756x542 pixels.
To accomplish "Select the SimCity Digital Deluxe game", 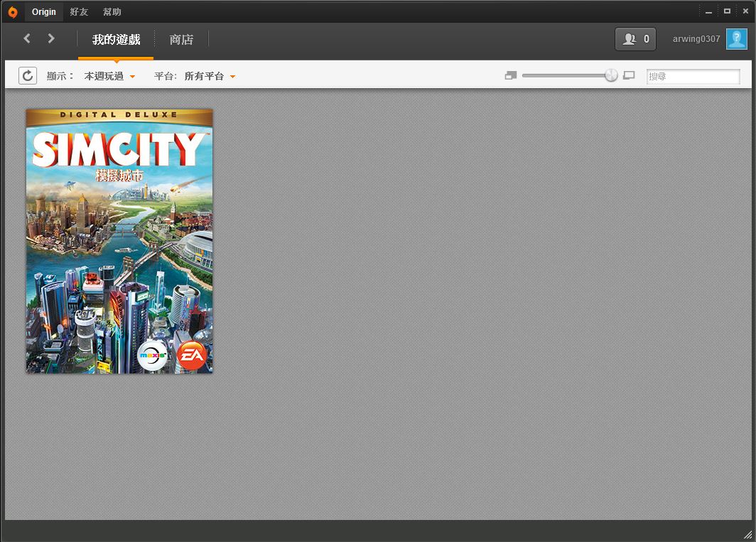I will click(x=119, y=241).
